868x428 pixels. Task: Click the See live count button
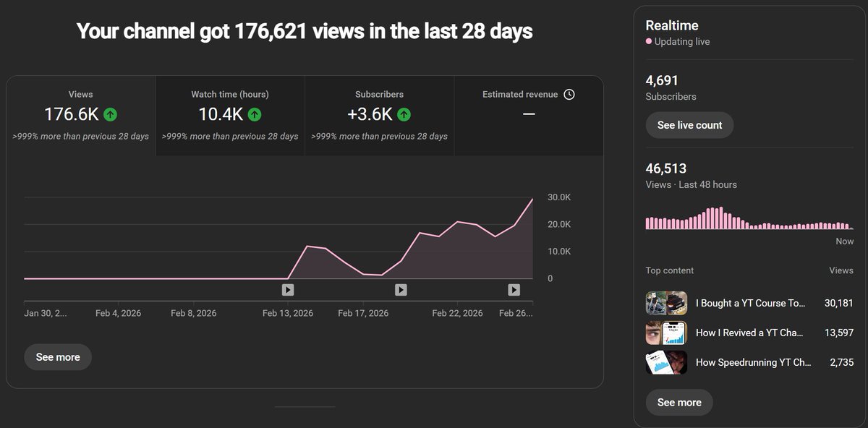click(x=689, y=125)
